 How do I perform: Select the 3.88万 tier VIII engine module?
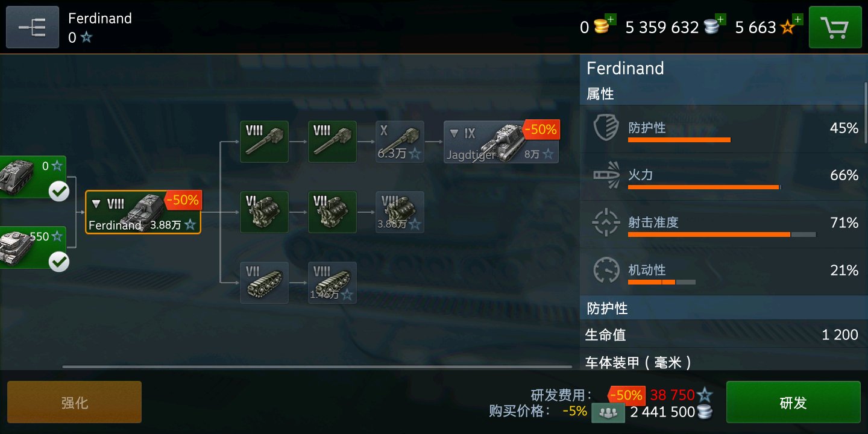(x=400, y=212)
